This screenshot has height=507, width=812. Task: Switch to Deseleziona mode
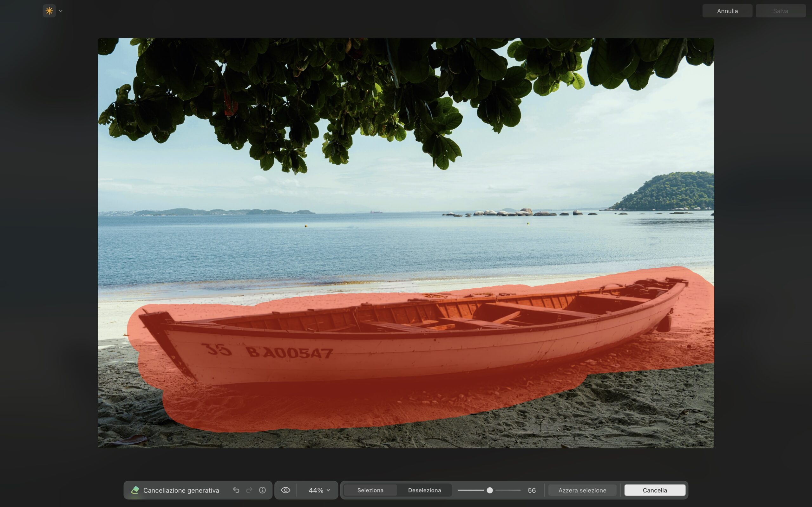tap(424, 490)
